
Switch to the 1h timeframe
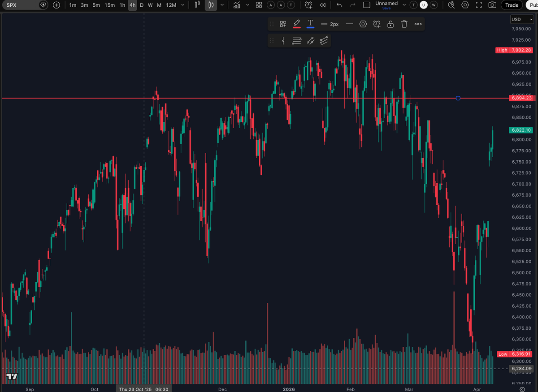122,5
